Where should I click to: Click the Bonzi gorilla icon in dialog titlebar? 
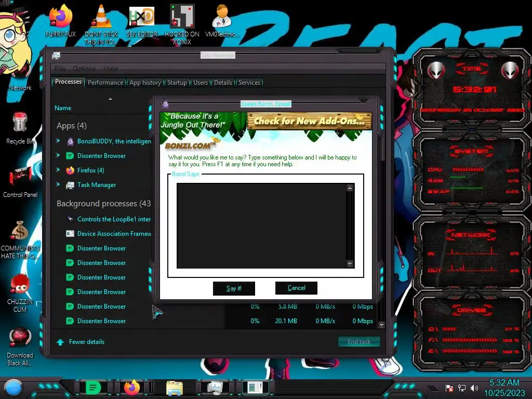point(166,104)
